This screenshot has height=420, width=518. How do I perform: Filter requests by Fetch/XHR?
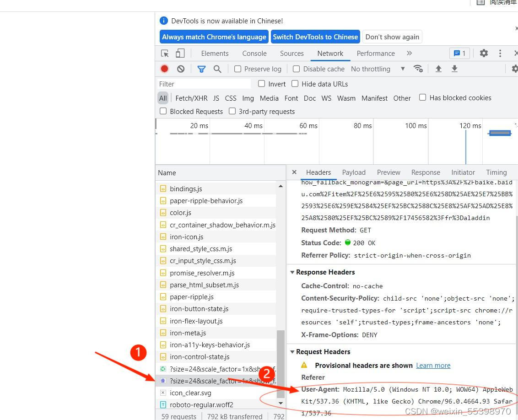[x=191, y=98]
